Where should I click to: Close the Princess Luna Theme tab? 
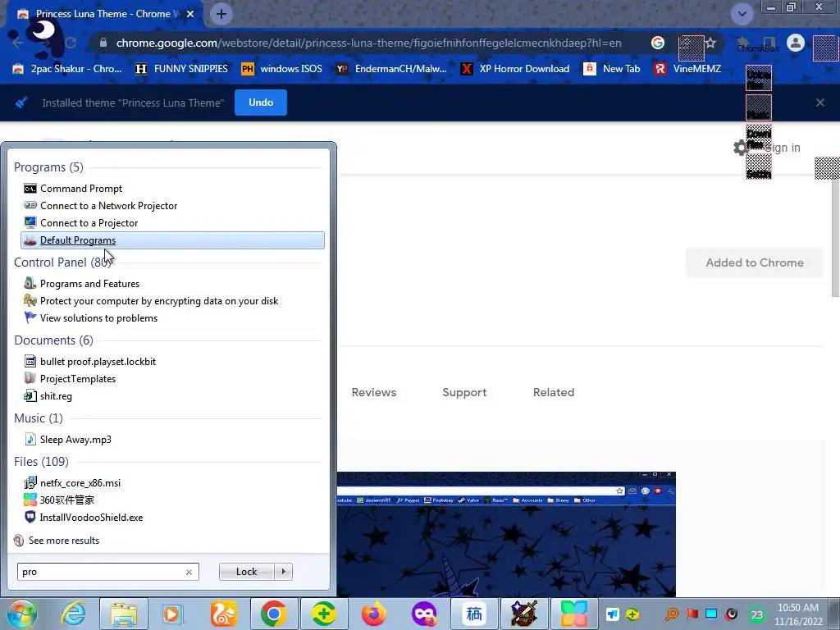point(190,14)
